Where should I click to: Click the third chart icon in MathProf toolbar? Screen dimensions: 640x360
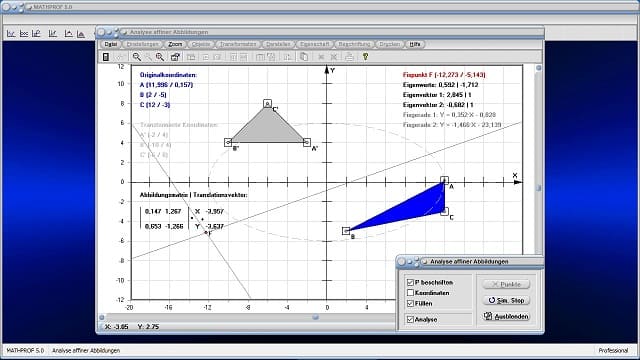coord(37,33)
